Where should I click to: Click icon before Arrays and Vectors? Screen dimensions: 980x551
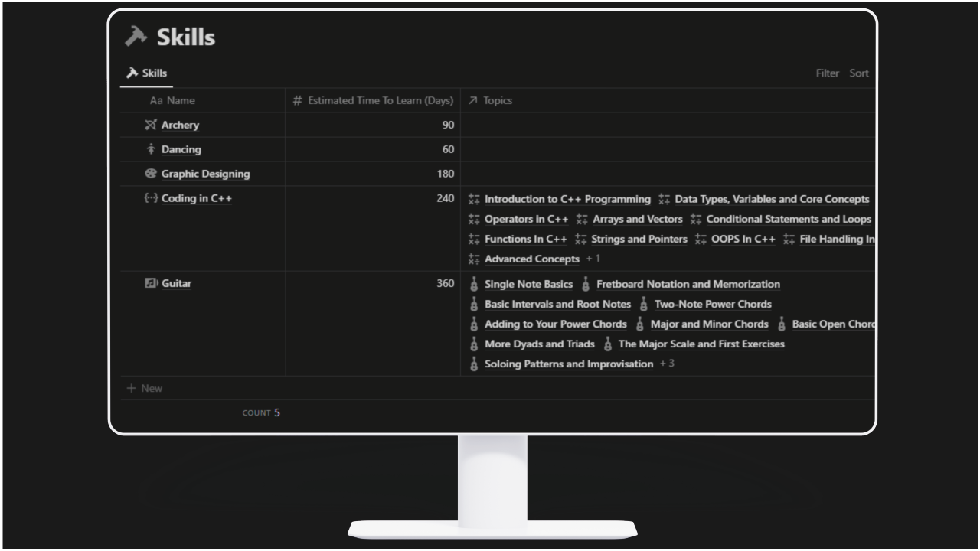point(582,219)
